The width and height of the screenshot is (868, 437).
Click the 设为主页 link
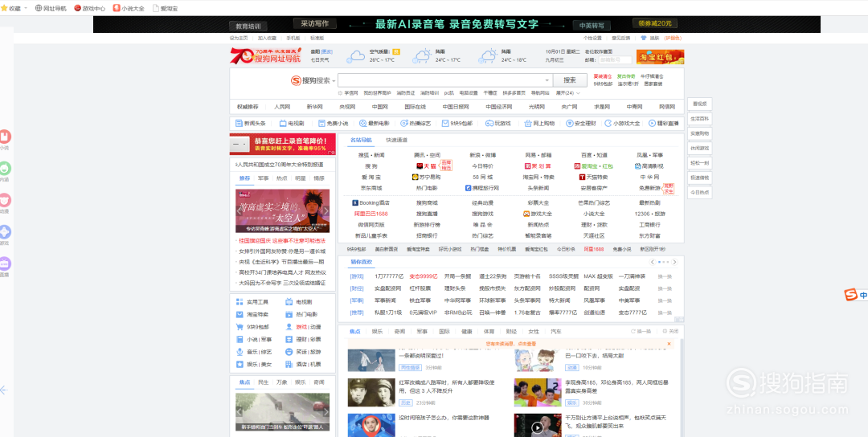pyautogui.click(x=239, y=39)
